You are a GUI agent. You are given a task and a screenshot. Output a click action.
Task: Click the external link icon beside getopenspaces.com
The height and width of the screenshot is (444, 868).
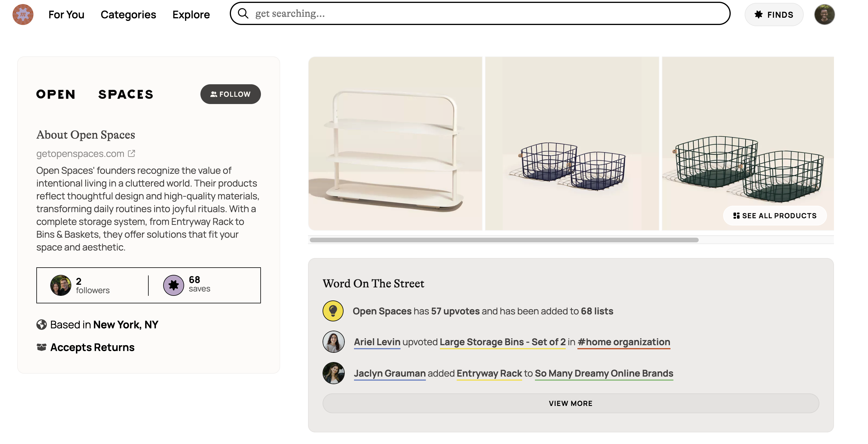tap(131, 153)
